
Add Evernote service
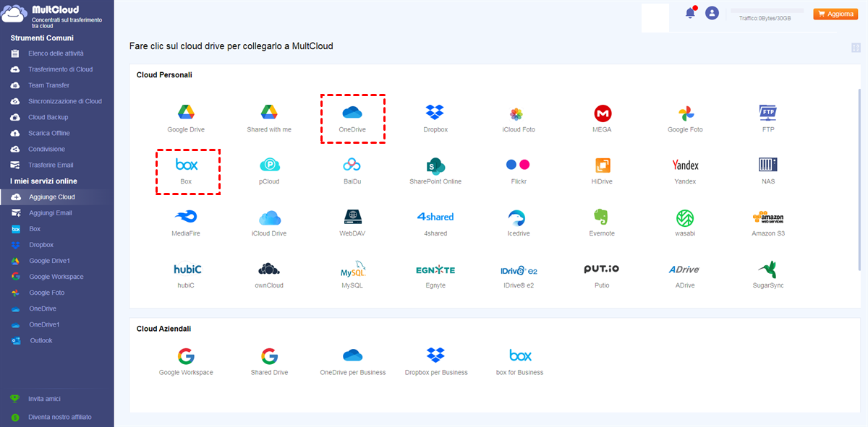(x=602, y=223)
